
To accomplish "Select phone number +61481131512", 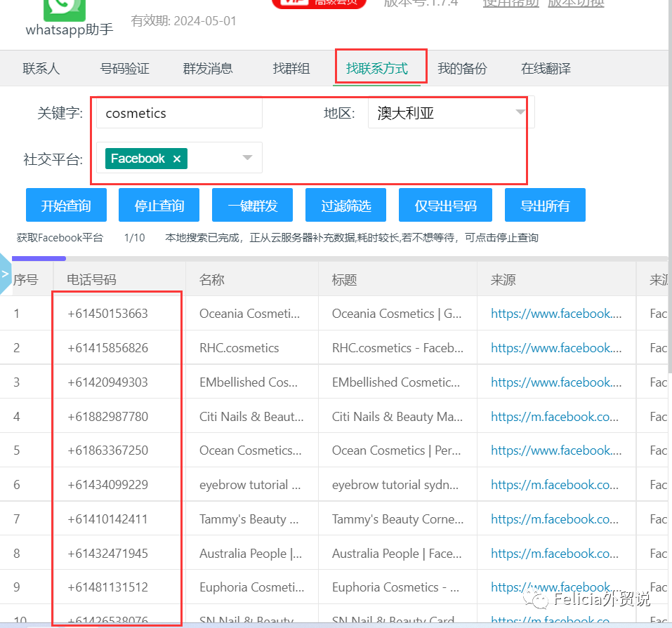I will tap(107, 587).
